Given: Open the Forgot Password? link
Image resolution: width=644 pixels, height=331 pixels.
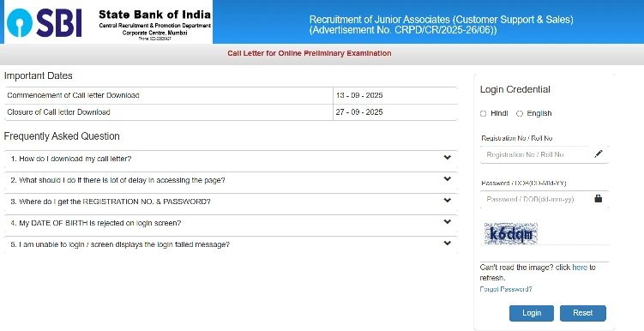Looking at the screenshot, I should tap(506, 289).
